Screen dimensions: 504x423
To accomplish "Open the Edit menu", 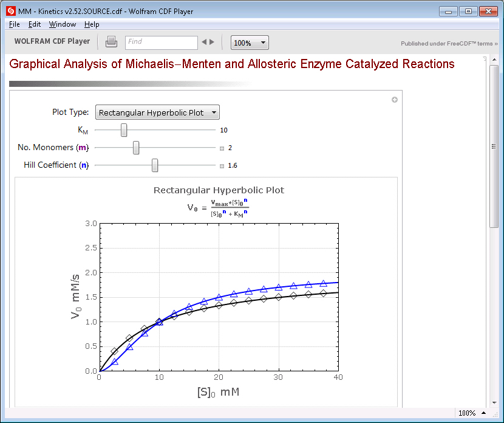I will point(35,24).
